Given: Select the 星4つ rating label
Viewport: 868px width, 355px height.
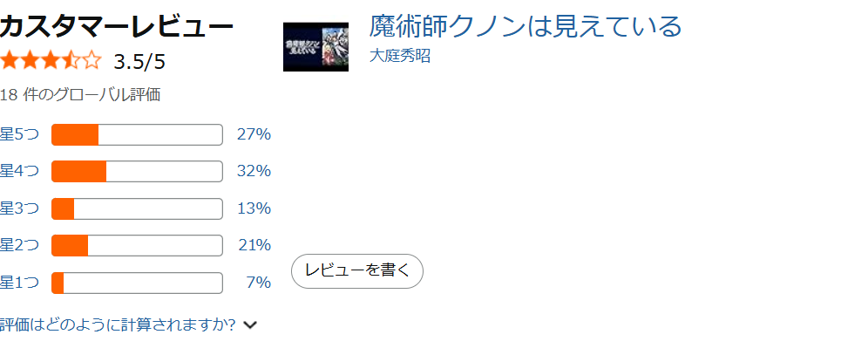Looking at the screenshot, I should point(19,172).
